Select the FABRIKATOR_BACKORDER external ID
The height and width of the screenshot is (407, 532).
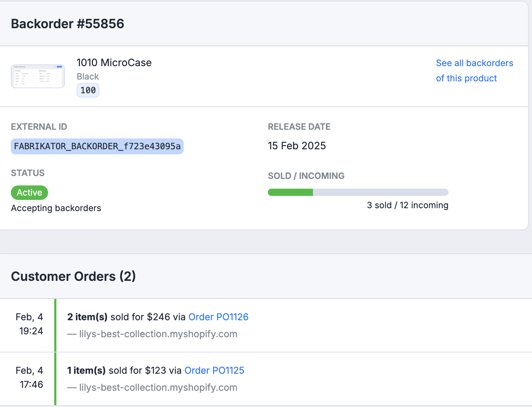pos(97,146)
